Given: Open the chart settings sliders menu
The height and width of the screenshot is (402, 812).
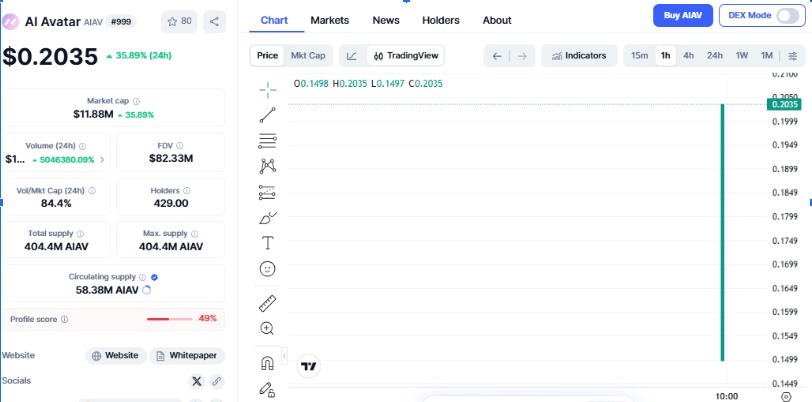Looking at the screenshot, I should 793,56.
